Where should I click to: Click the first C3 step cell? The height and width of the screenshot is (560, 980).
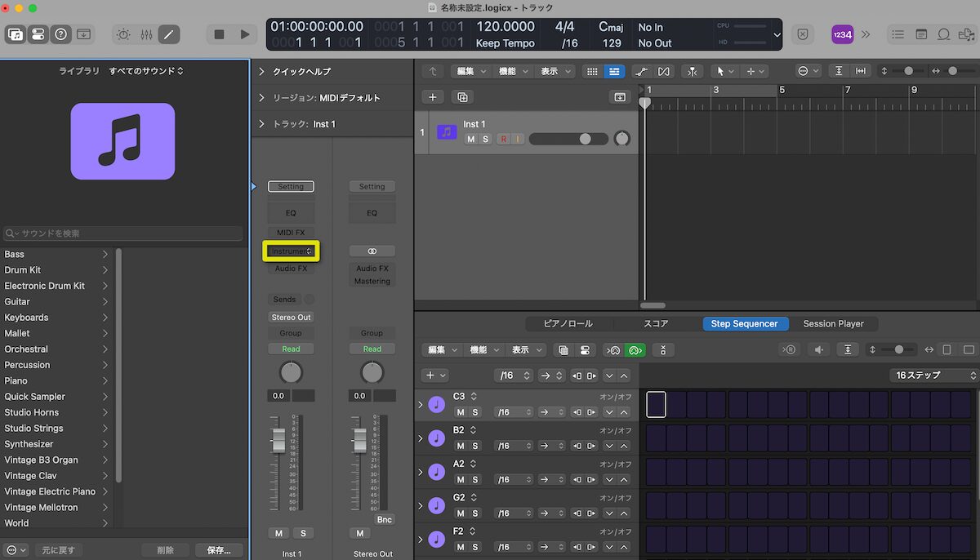(656, 404)
